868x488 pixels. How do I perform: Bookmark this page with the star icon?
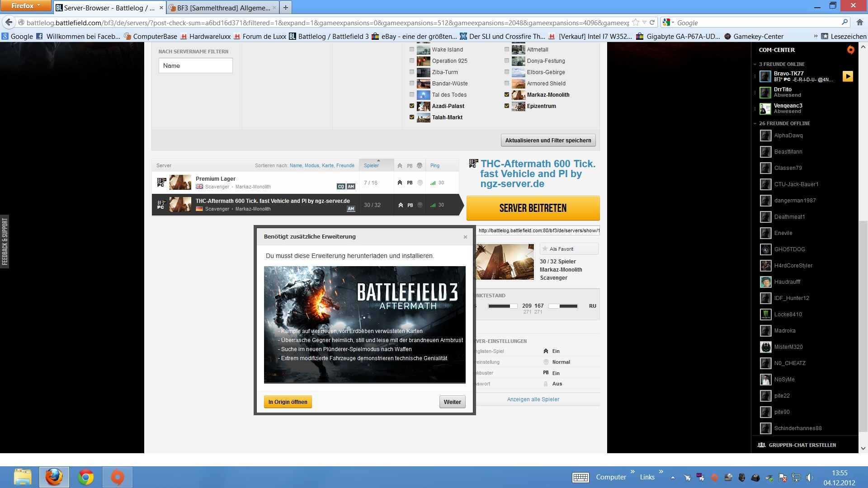[x=636, y=22]
